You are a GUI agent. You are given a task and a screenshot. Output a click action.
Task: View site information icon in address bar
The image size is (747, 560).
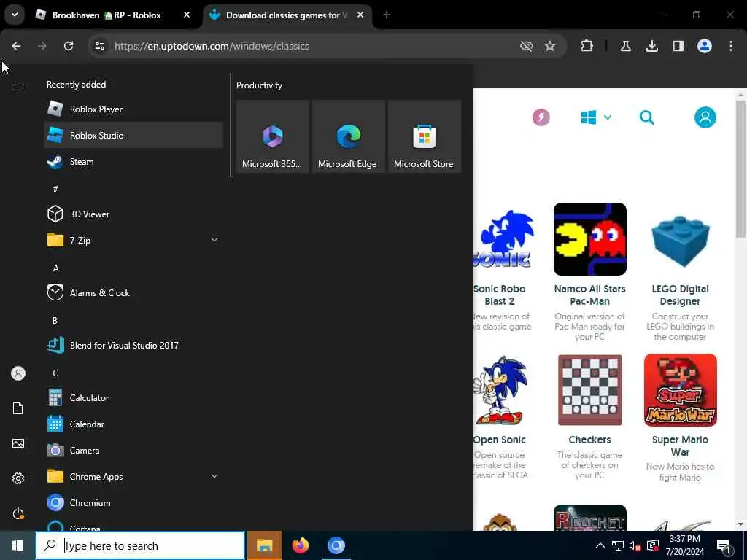pyautogui.click(x=99, y=46)
